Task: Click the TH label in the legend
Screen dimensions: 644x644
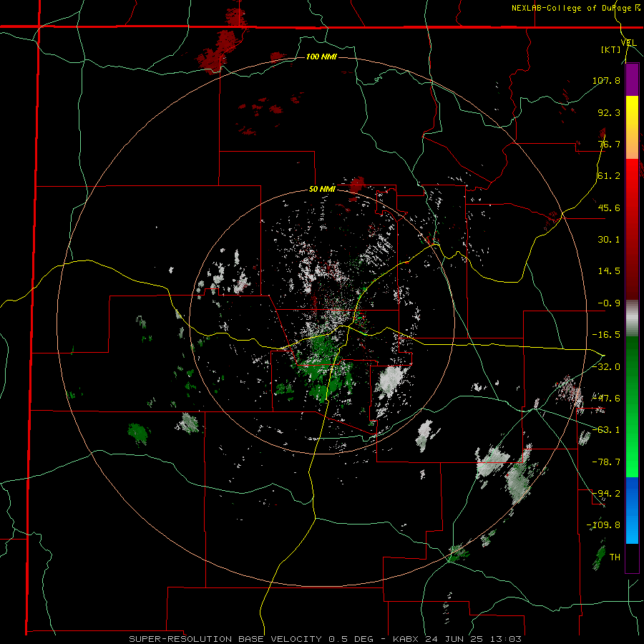Action: [x=615, y=557]
